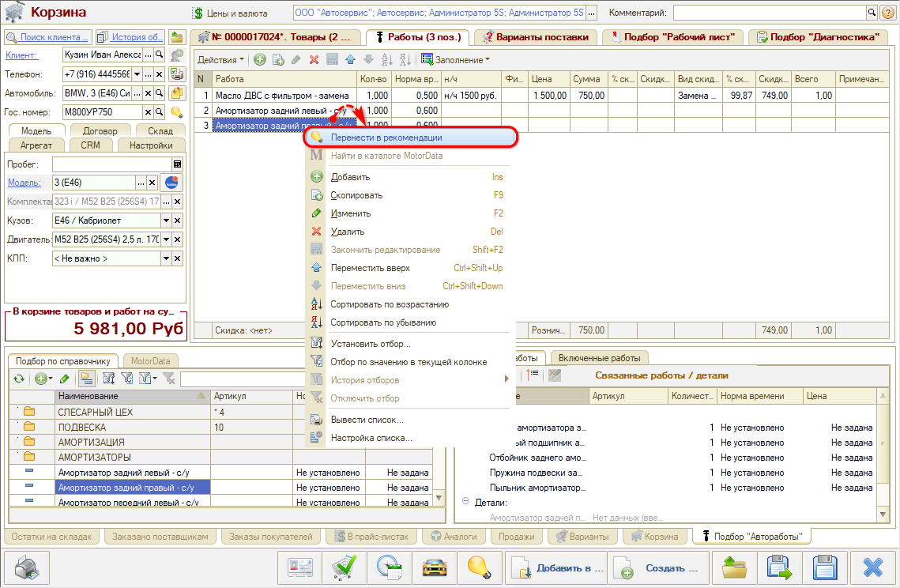
Task: Click the blue round icon beside model field
Action: (171, 183)
